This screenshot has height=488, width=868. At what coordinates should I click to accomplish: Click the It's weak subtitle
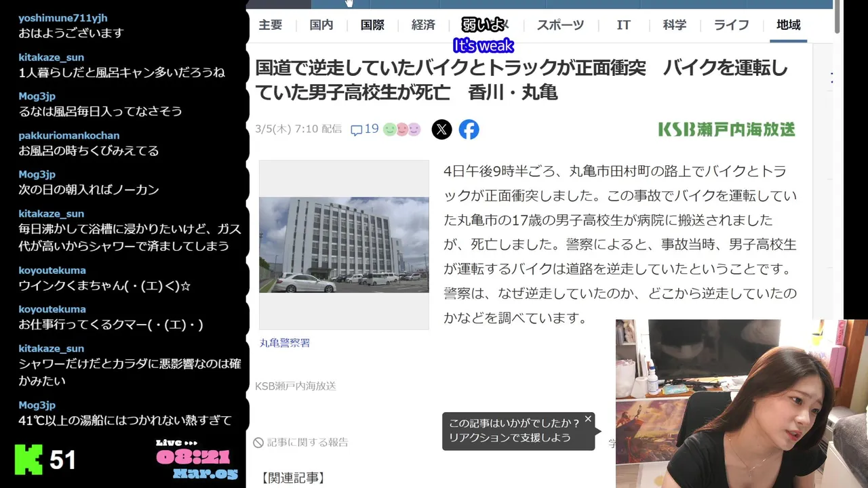(484, 46)
